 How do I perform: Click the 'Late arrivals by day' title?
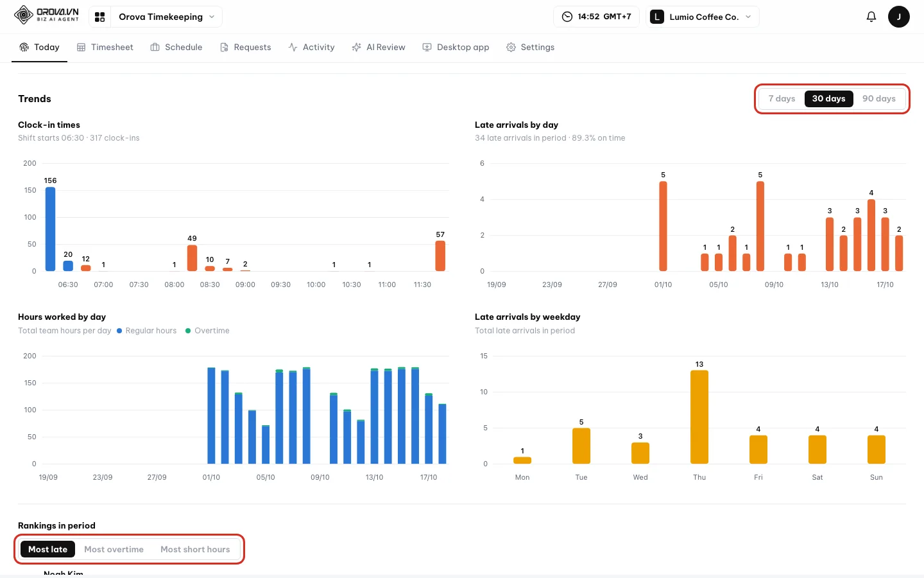click(517, 125)
